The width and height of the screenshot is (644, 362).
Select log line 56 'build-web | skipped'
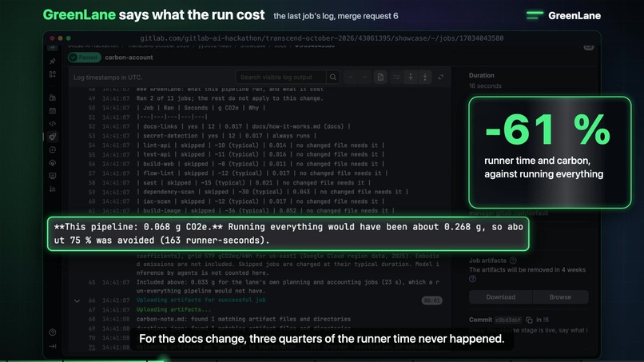(x=260, y=164)
